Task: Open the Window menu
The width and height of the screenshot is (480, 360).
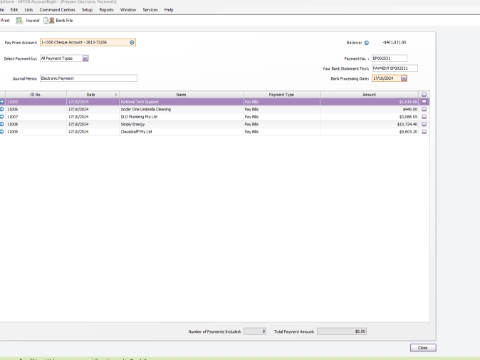Action: [128, 10]
